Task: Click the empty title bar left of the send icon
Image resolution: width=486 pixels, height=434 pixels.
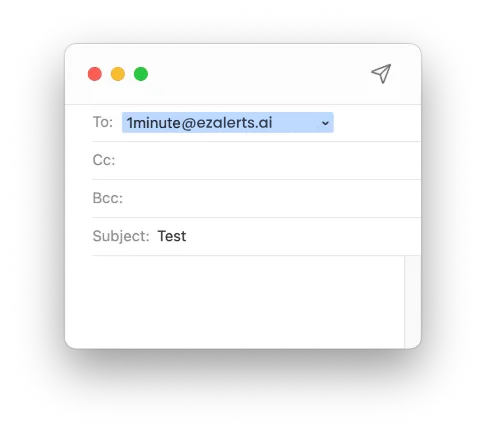Action: [x=258, y=74]
